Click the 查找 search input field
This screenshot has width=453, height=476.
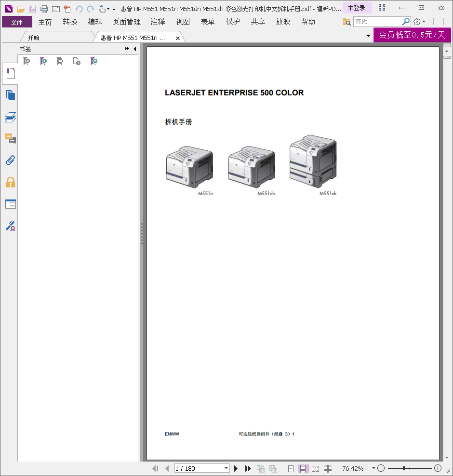tap(378, 22)
